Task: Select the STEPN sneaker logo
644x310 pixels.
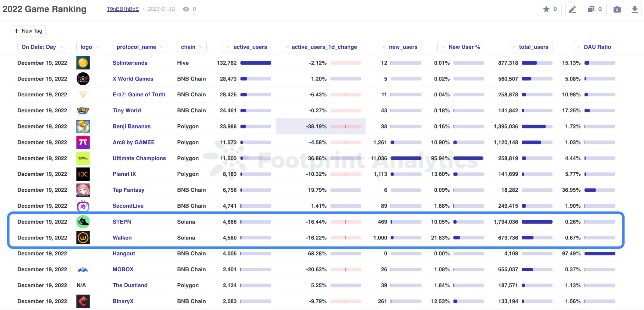Action: tap(83, 222)
